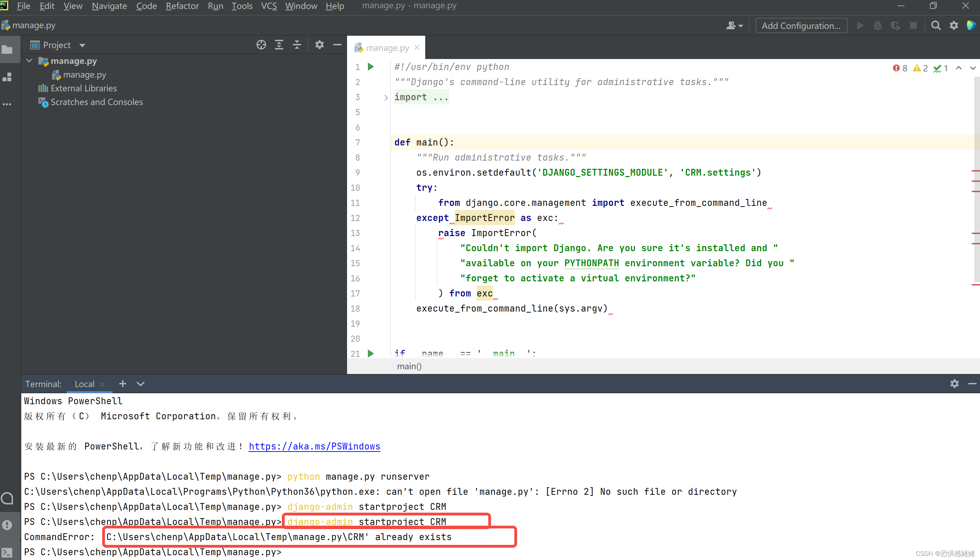This screenshot has width=980, height=560.
Task: Click the main() breadcrumb below the editor
Action: (x=409, y=366)
